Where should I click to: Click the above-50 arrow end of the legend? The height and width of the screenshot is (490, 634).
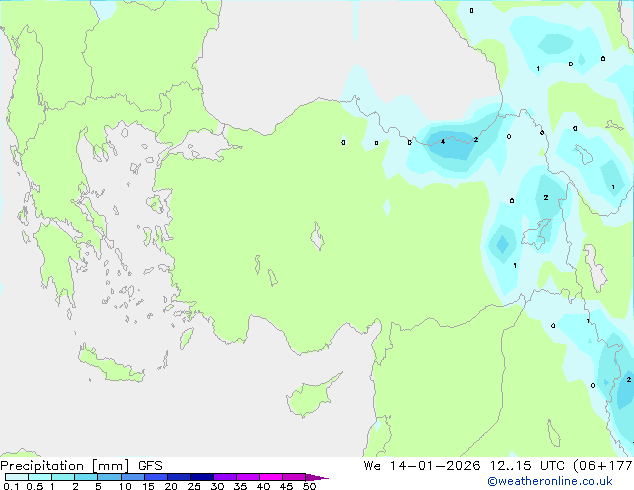317,477
